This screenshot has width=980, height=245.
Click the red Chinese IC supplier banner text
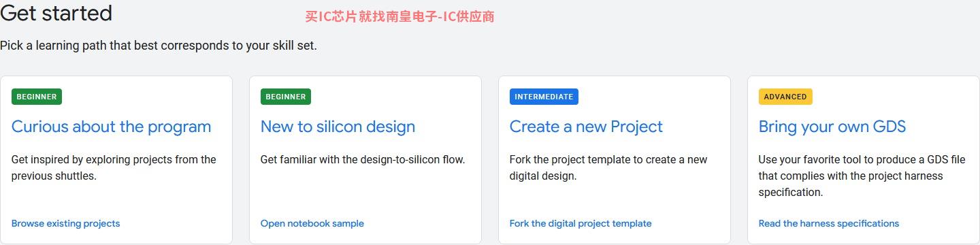click(x=399, y=17)
